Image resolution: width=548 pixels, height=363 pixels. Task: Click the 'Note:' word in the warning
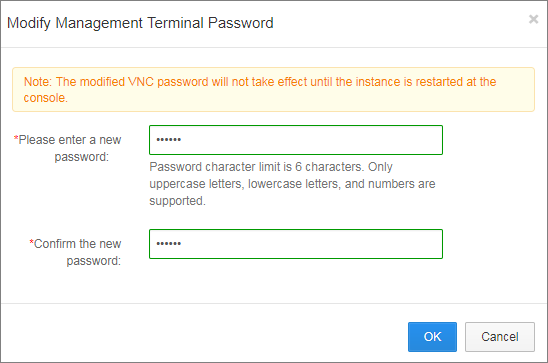point(38,82)
